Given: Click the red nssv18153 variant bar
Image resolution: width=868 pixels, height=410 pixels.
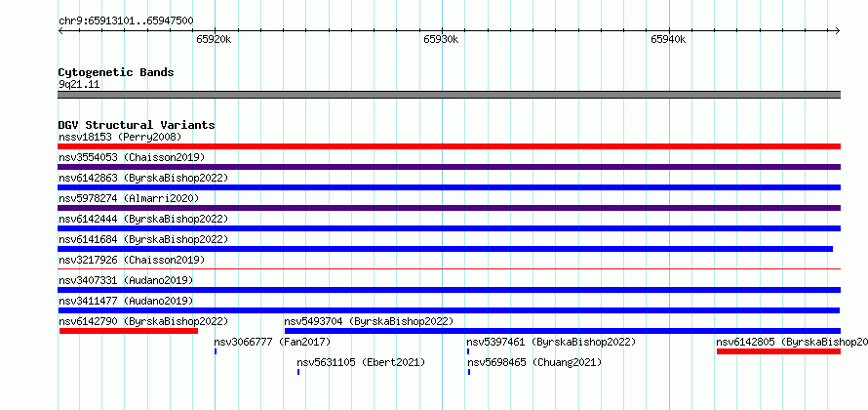Looking at the screenshot, I should point(449,146).
